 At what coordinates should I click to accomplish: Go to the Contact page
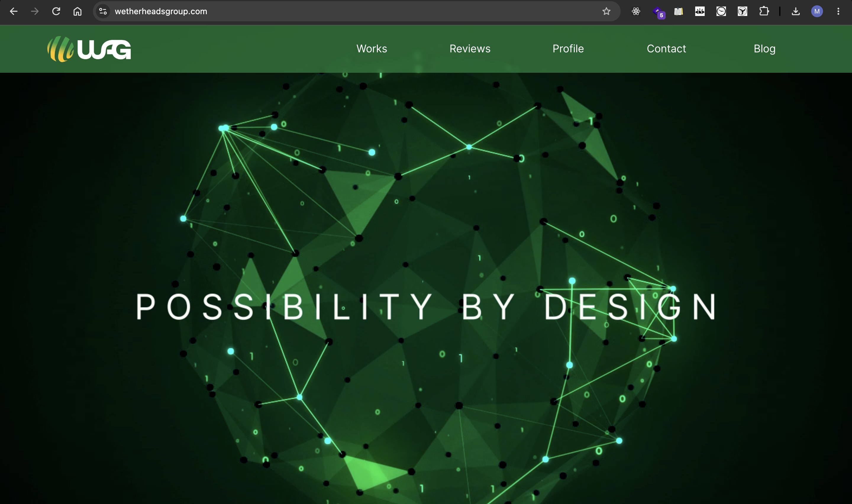666,49
